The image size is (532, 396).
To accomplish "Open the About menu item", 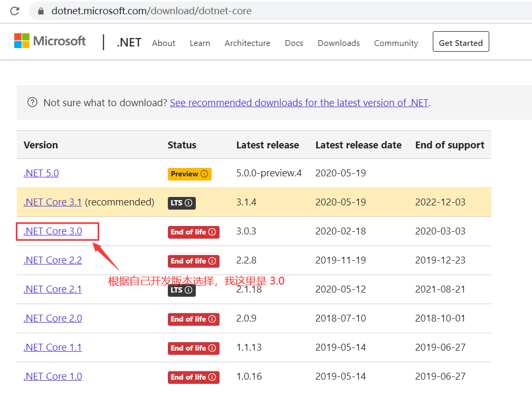I will [x=164, y=43].
